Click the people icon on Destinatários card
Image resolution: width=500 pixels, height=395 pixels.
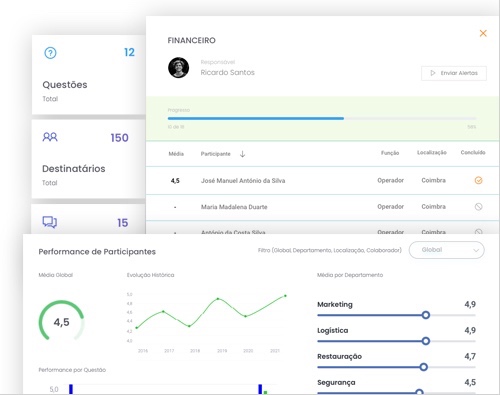[x=50, y=137]
